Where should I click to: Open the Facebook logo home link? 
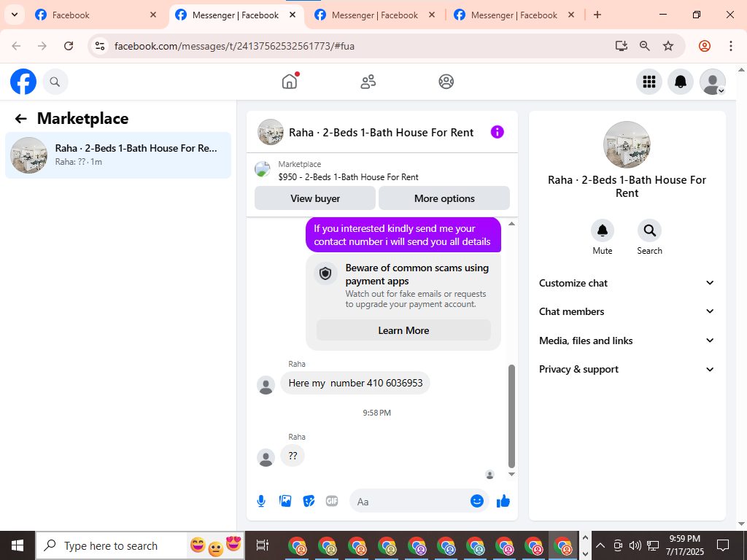click(x=23, y=82)
